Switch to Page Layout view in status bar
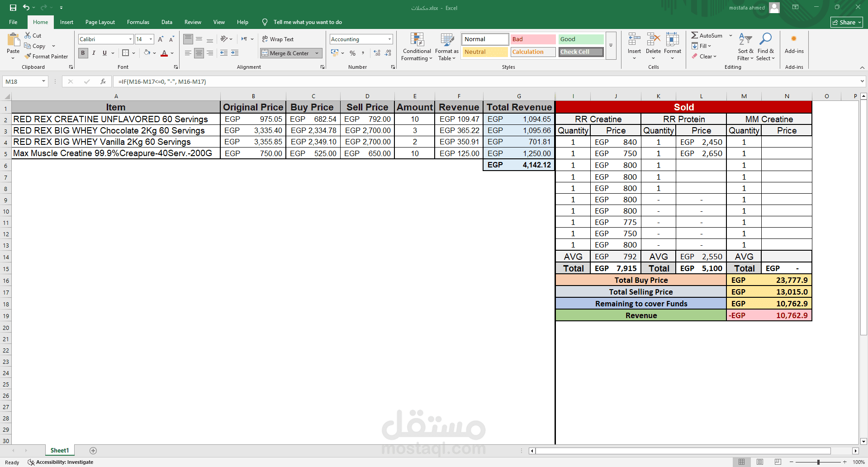The height and width of the screenshot is (467, 868). pyautogui.click(x=760, y=462)
